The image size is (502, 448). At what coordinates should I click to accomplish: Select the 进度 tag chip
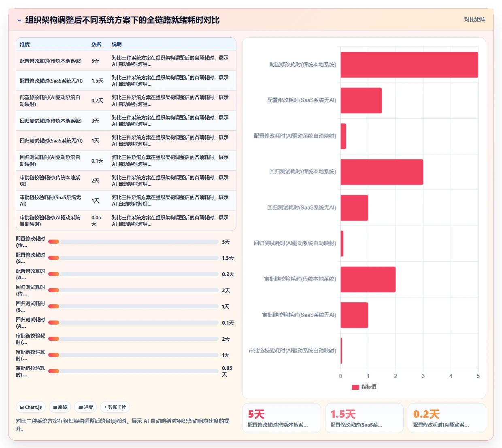86,407
